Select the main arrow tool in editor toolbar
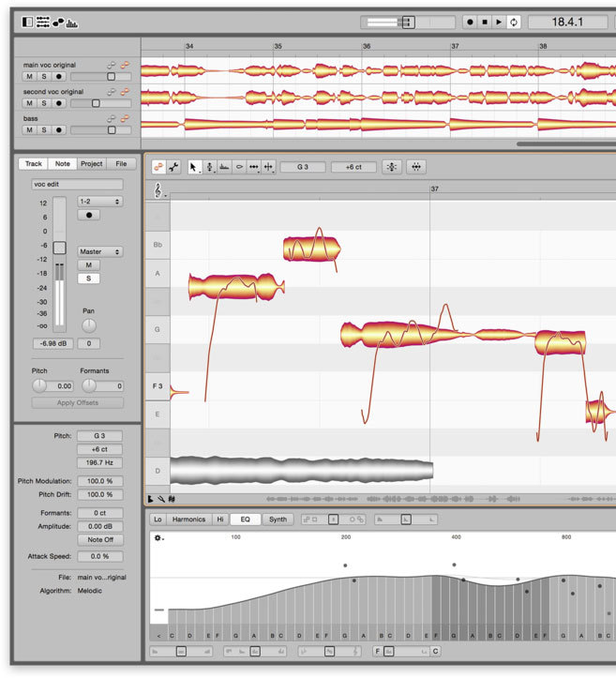Image resolution: width=616 pixels, height=678 pixels. point(193,167)
